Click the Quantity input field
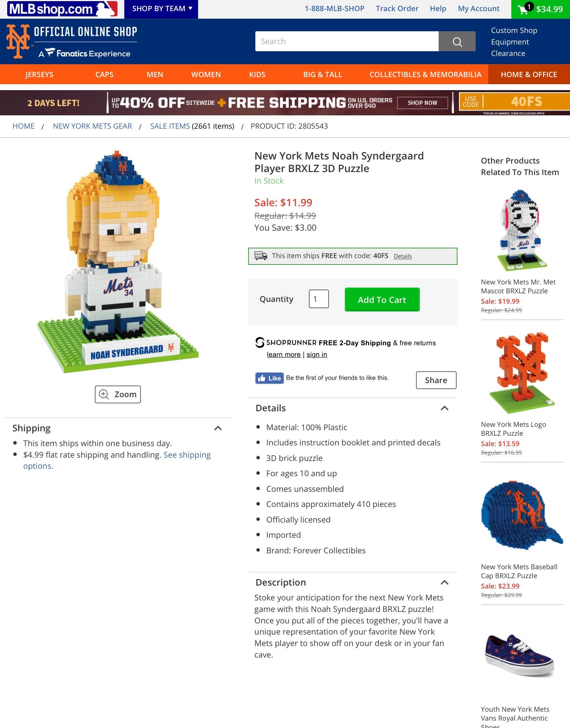 point(319,299)
